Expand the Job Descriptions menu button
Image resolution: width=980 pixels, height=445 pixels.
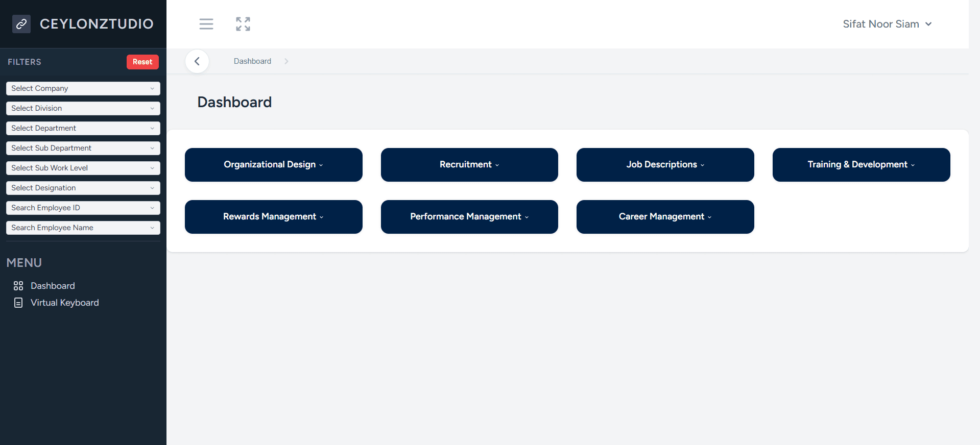coord(665,165)
